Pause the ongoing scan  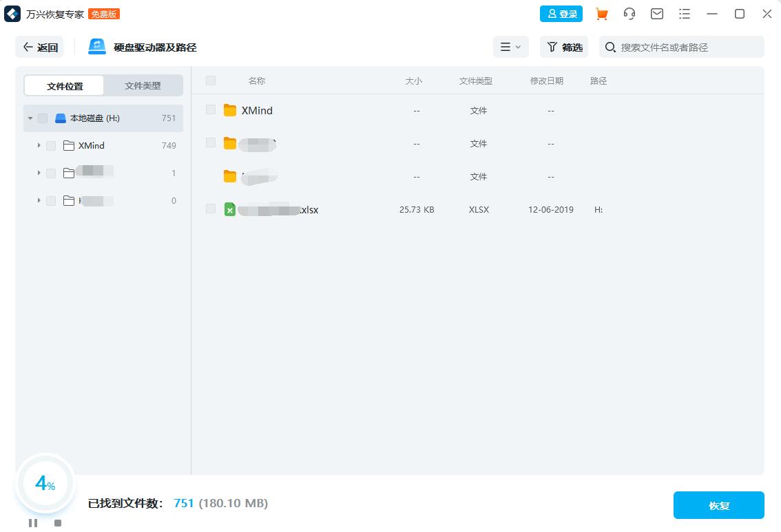pyautogui.click(x=32, y=523)
